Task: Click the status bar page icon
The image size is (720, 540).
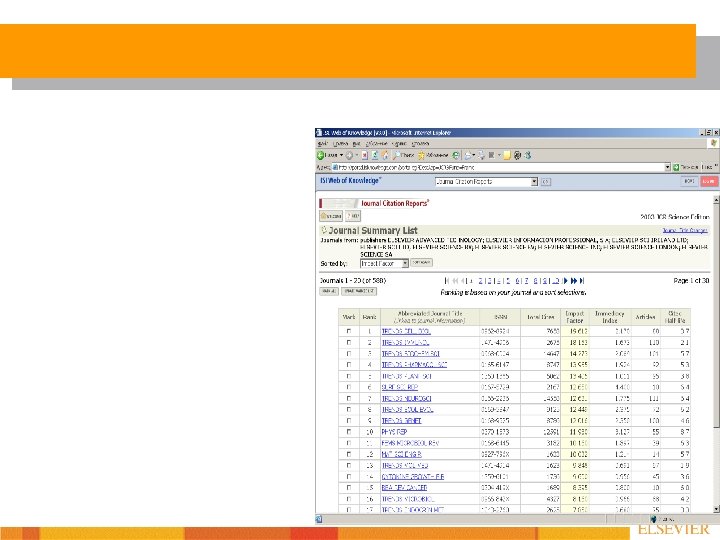Action: [319, 519]
